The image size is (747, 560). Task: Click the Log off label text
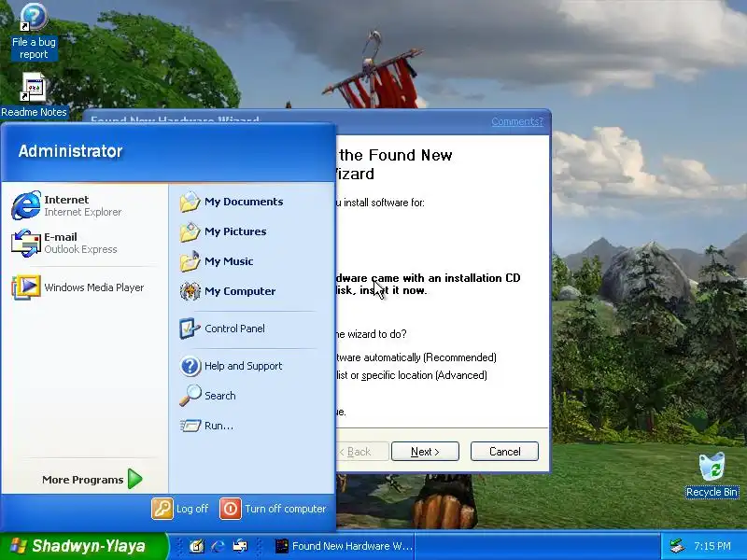pos(192,509)
